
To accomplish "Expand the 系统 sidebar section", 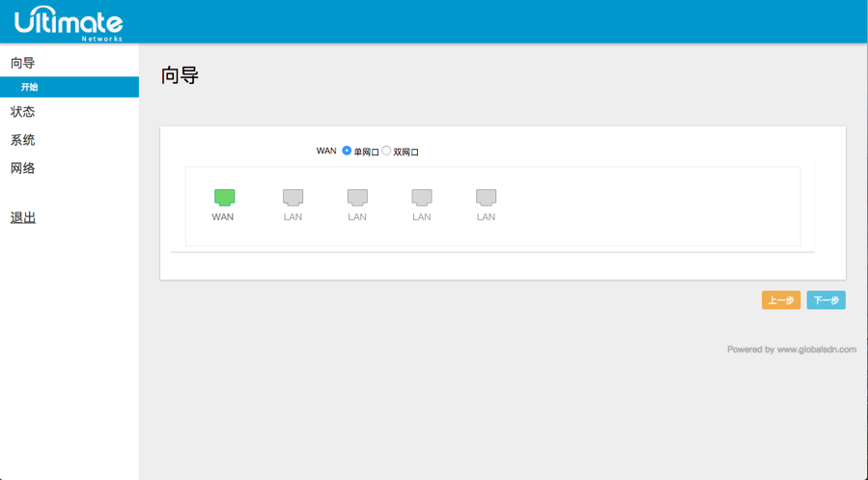I will [x=23, y=140].
